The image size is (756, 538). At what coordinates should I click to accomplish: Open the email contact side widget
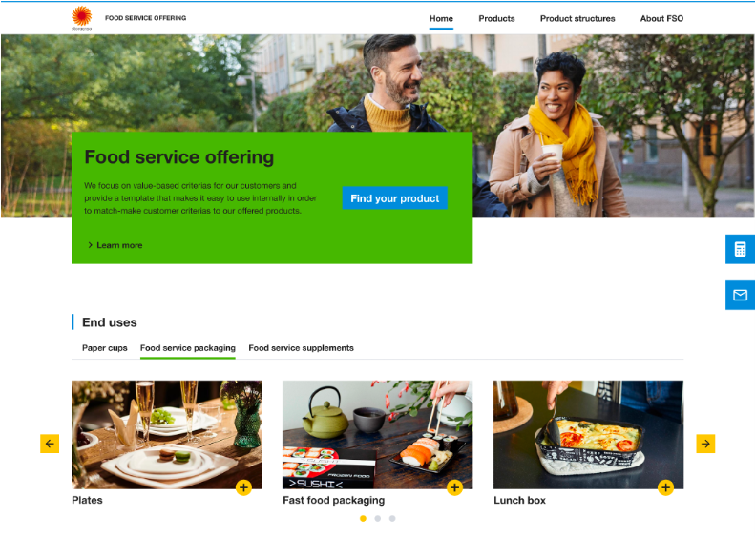click(x=740, y=295)
